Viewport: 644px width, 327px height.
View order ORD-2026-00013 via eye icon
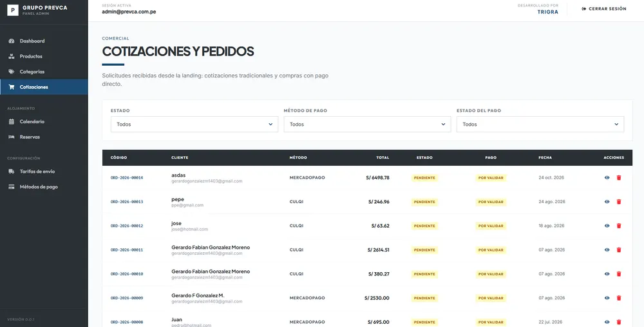pos(607,202)
